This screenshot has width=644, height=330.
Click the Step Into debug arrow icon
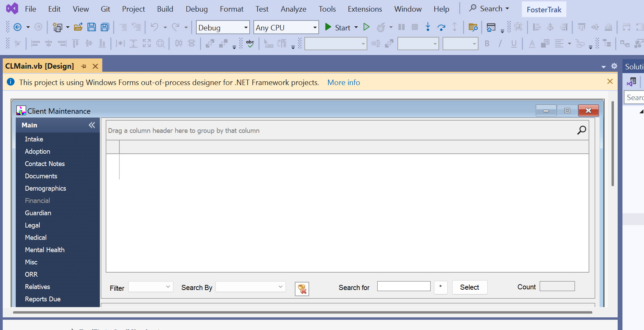click(x=428, y=27)
